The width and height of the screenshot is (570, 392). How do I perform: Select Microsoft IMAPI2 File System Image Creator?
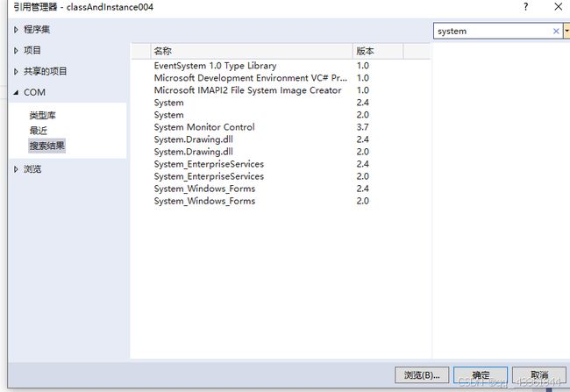coord(281,90)
